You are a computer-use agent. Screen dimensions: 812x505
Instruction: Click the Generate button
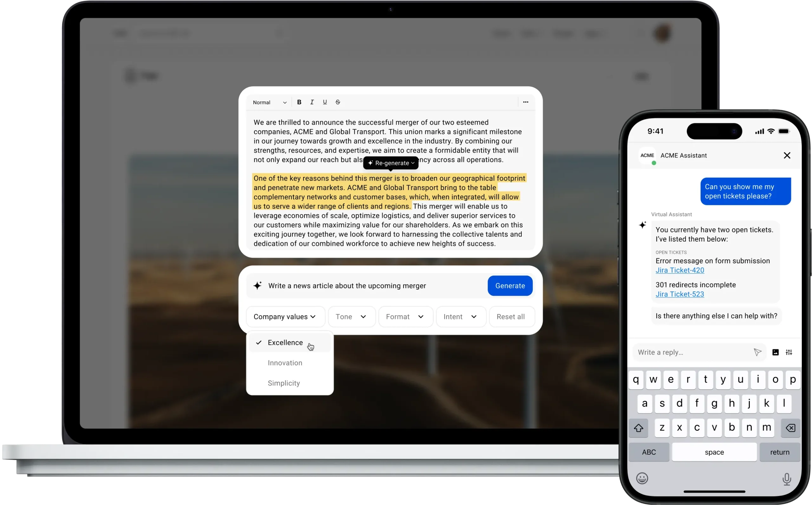510,286
